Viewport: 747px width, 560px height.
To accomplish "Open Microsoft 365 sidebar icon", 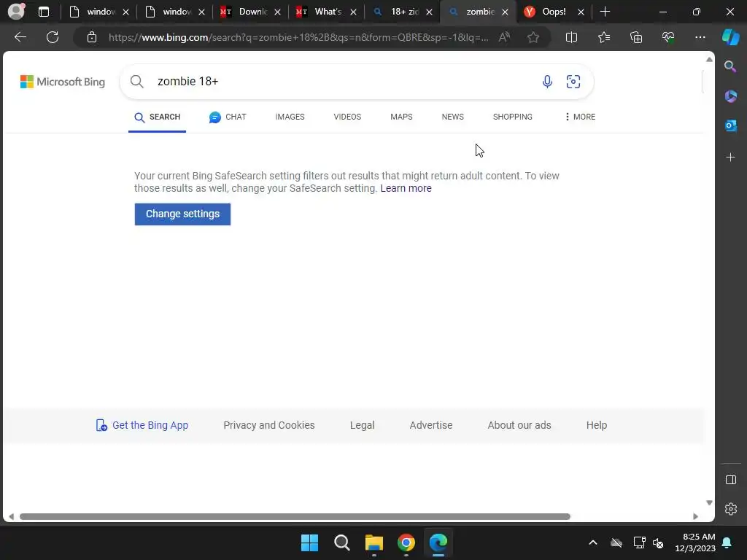I will [730, 96].
